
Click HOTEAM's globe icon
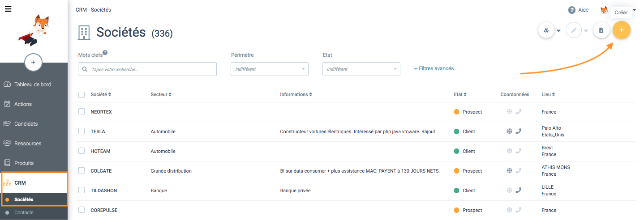tap(509, 151)
